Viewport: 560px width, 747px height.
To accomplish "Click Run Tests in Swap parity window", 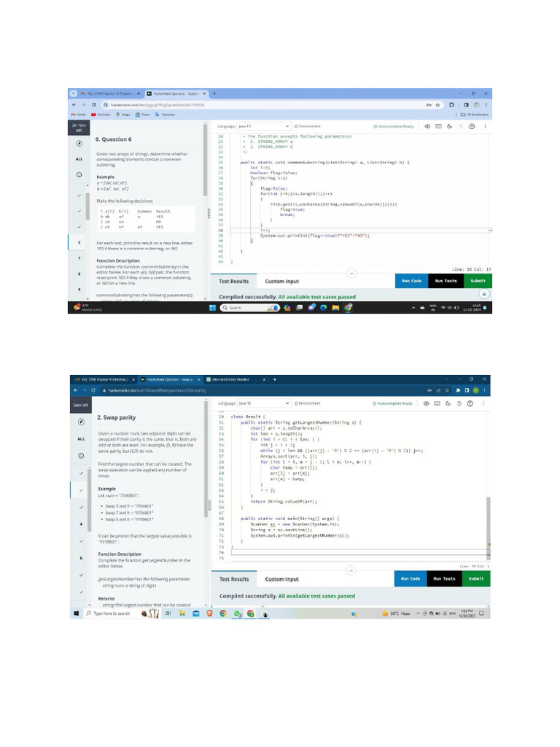I will point(444,578).
